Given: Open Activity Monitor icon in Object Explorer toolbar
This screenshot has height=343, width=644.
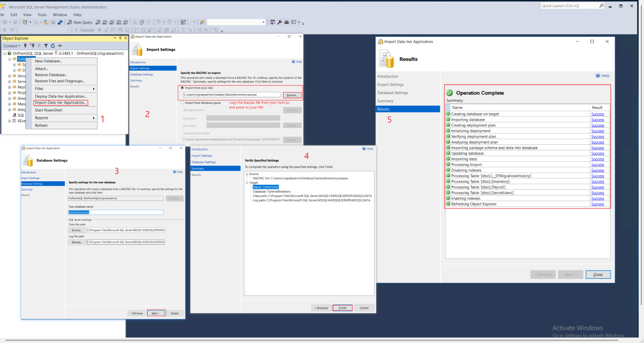Looking at the screenshot, I should click(60, 46).
